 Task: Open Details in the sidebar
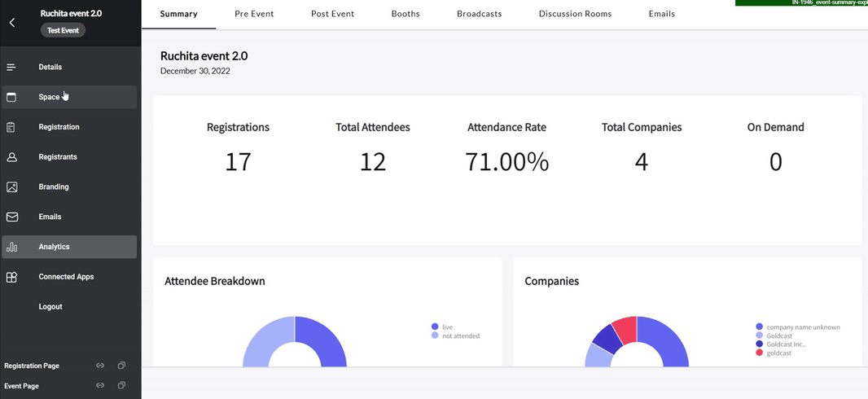tap(69, 67)
